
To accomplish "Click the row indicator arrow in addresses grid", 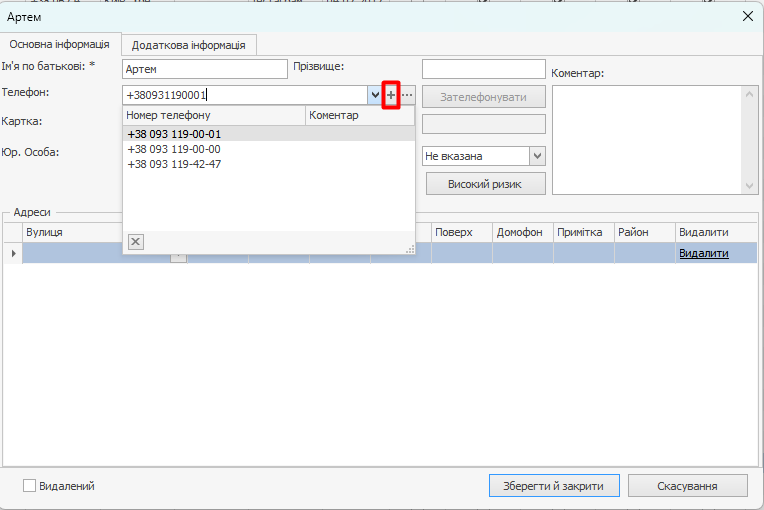I will (13, 254).
